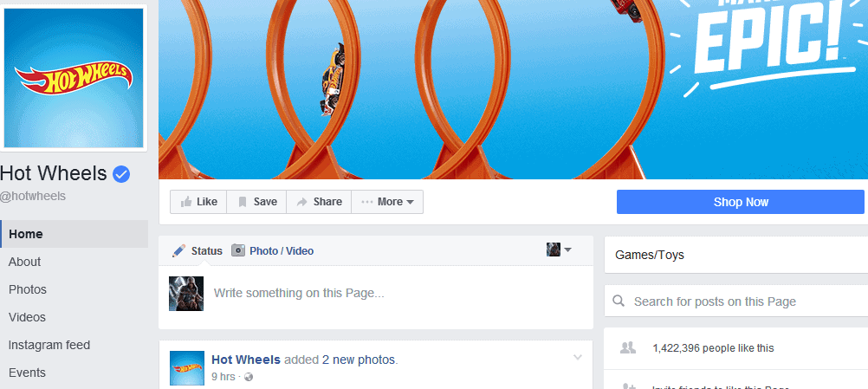This screenshot has height=389, width=868.
Task: Expand the post options chevron
Action: click(578, 358)
